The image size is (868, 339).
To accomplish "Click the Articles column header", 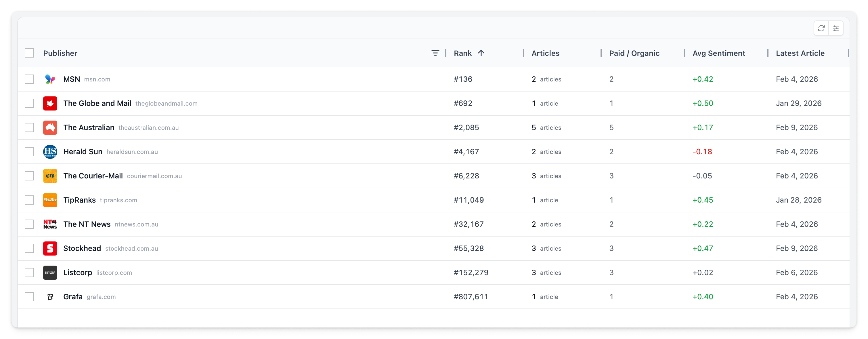I will pos(545,53).
